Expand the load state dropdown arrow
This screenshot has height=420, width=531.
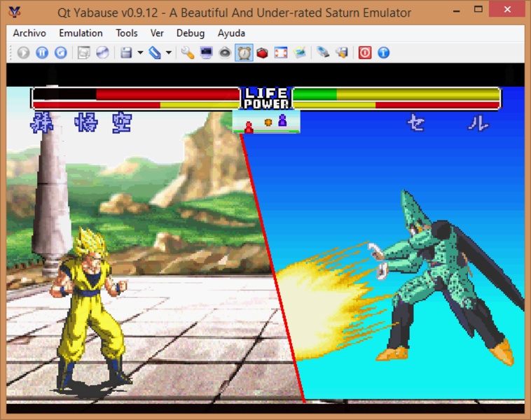click(x=169, y=53)
